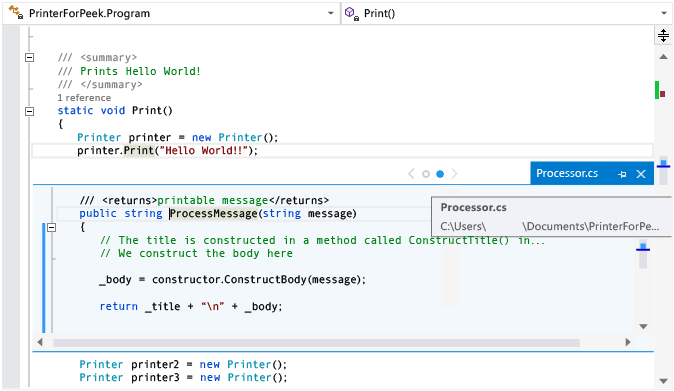Click the PrinterForPeek.Program class icon

[15, 12]
